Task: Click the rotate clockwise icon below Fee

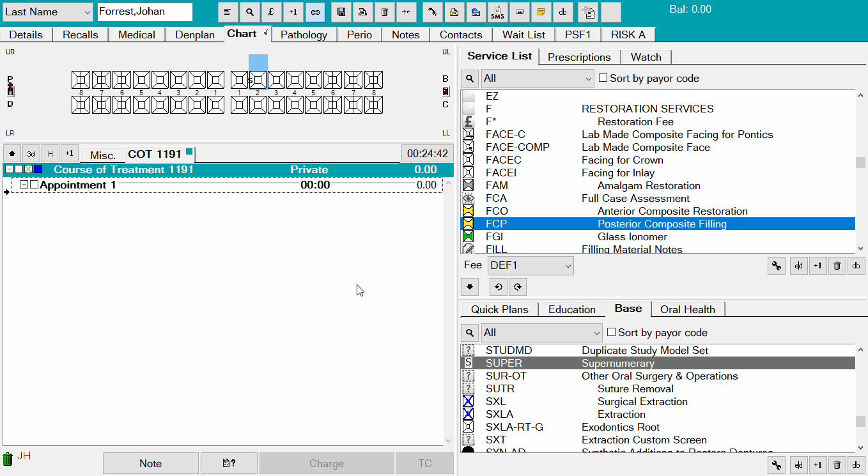Action: (518, 287)
